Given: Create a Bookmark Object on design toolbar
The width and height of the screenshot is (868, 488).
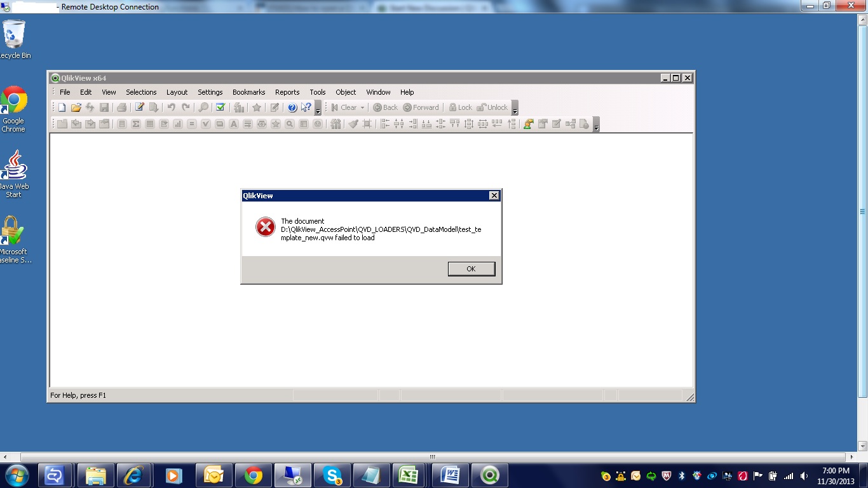Looking at the screenshot, I should pyautogui.click(x=276, y=124).
